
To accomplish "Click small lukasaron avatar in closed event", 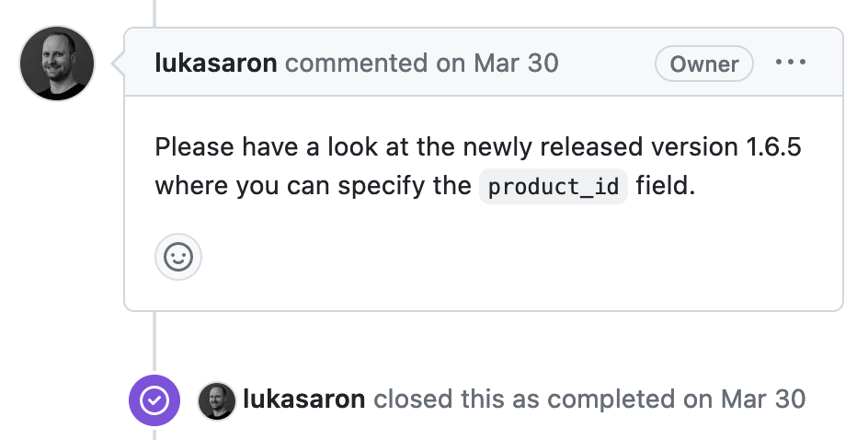I will tap(217, 400).
